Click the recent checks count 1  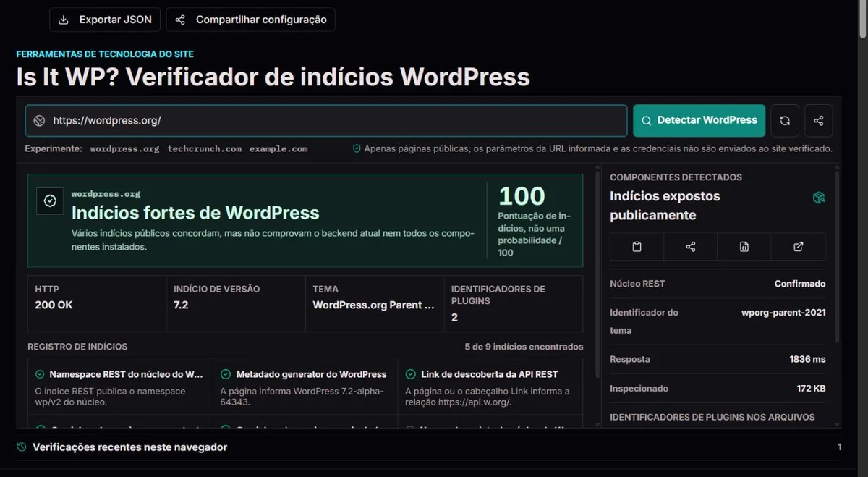coord(839,447)
